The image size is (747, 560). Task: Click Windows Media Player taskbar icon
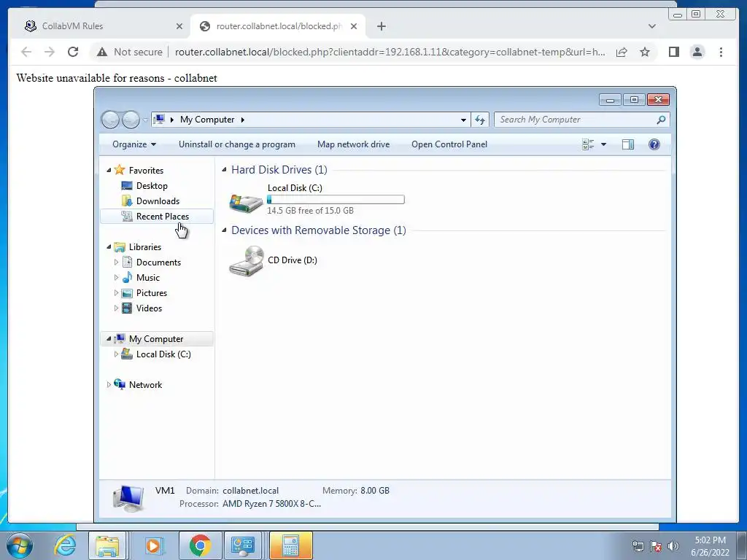tap(153, 545)
